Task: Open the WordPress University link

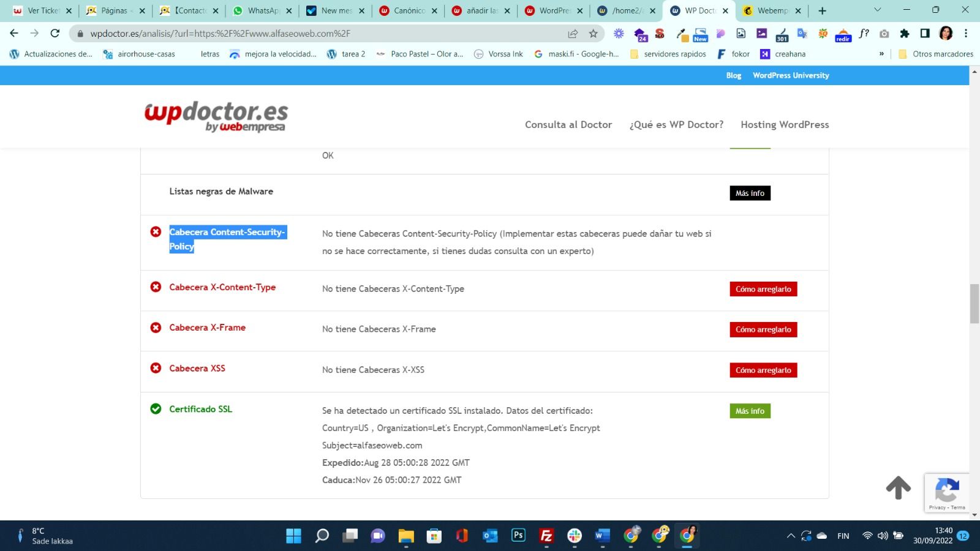Action: 790,75
